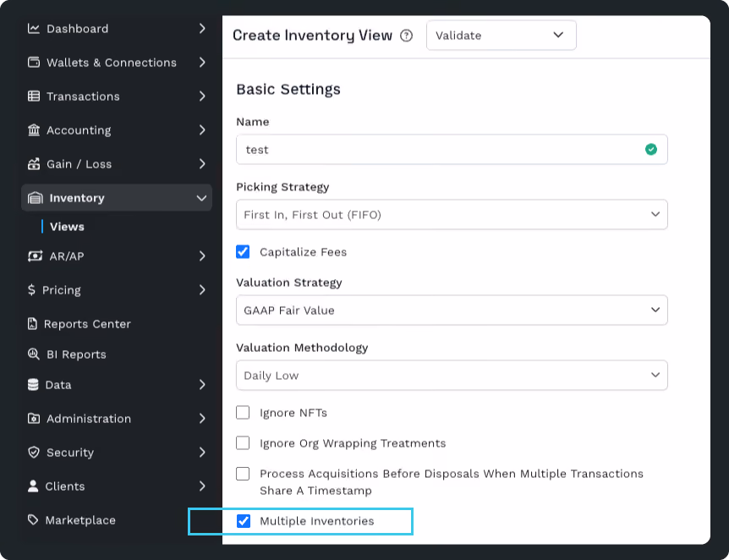This screenshot has height=560, width=729.
Task: Expand the Accounting chevron
Action: (x=202, y=130)
